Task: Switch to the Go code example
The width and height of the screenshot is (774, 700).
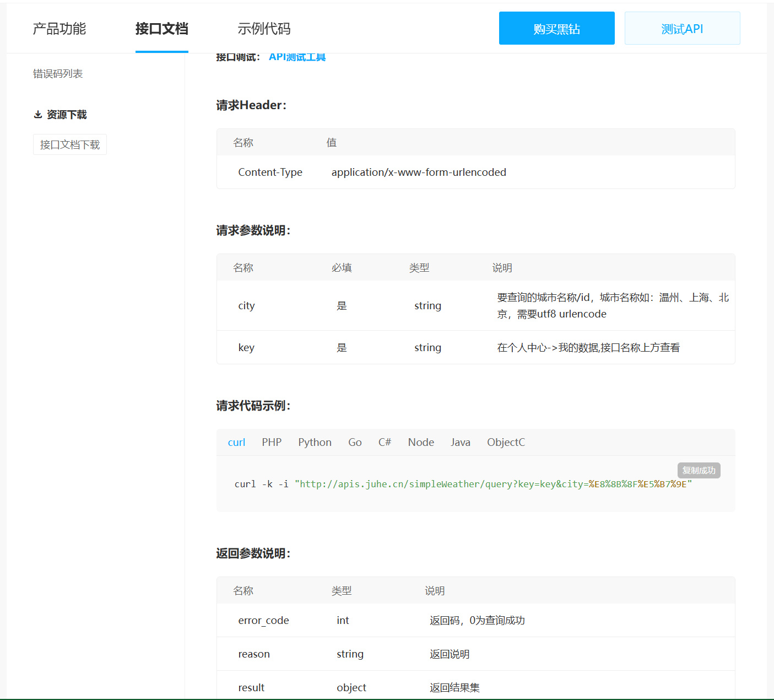Action: [355, 442]
